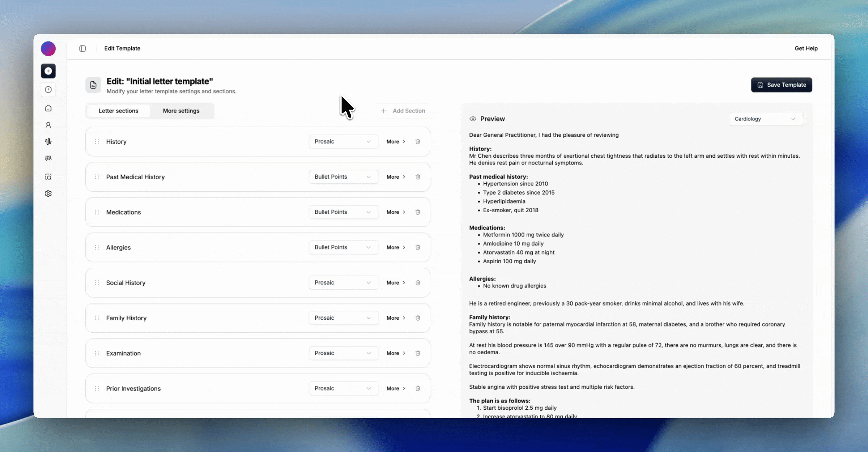Screen dimensions: 868x452
Task: Grab the Allergies row drag handle
Action: point(97,247)
